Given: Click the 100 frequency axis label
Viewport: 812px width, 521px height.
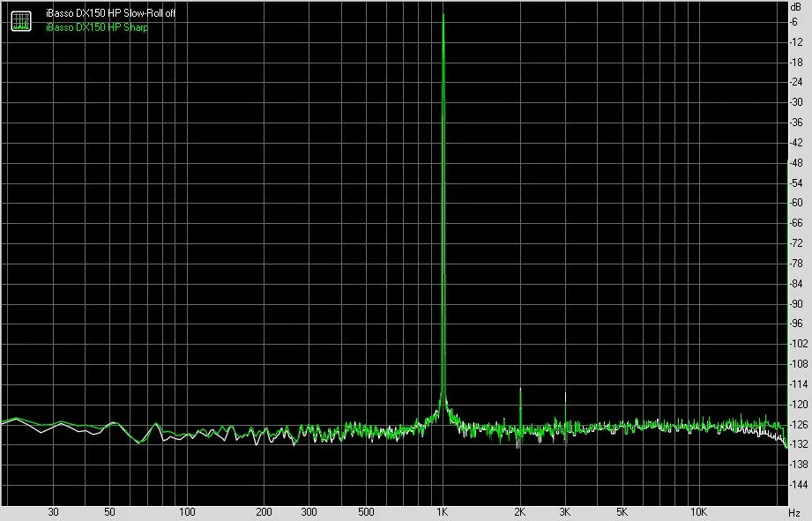Looking at the screenshot, I should (187, 512).
